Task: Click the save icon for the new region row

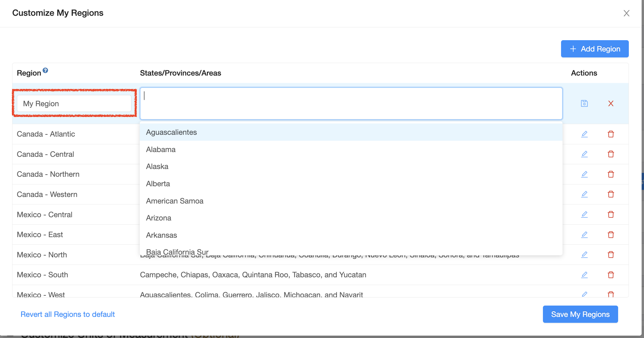Action: tap(584, 104)
